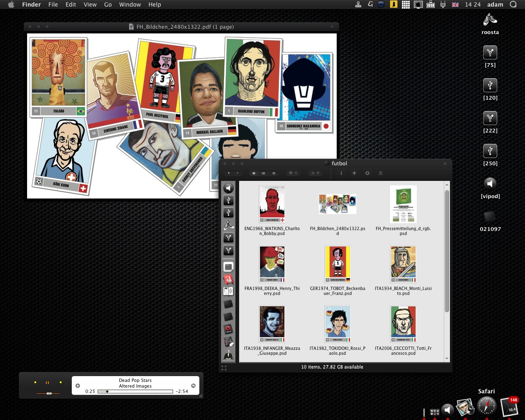Open the Apple menu
This screenshot has height=420, width=525.
(x=11, y=5)
